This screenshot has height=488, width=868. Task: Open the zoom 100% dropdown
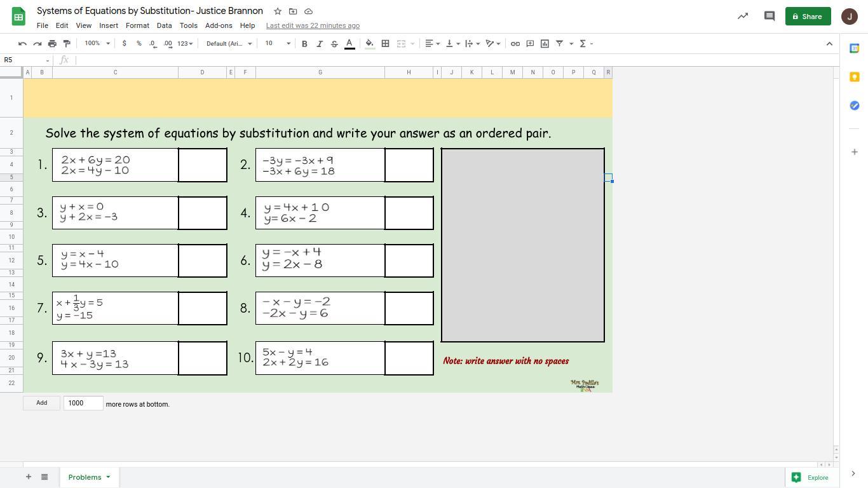(97, 44)
